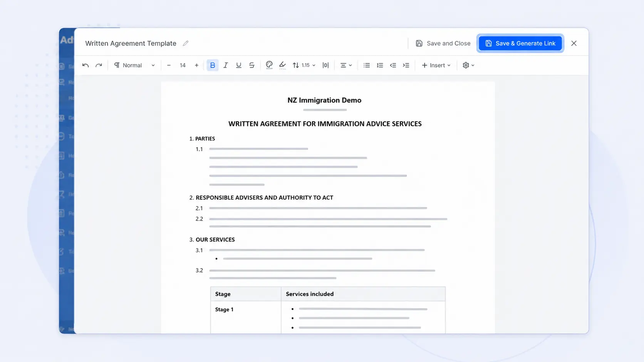This screenshot has width=644, height=362.
Task: Edit the template name with pencil icon
Action: [x=186, y=43]
